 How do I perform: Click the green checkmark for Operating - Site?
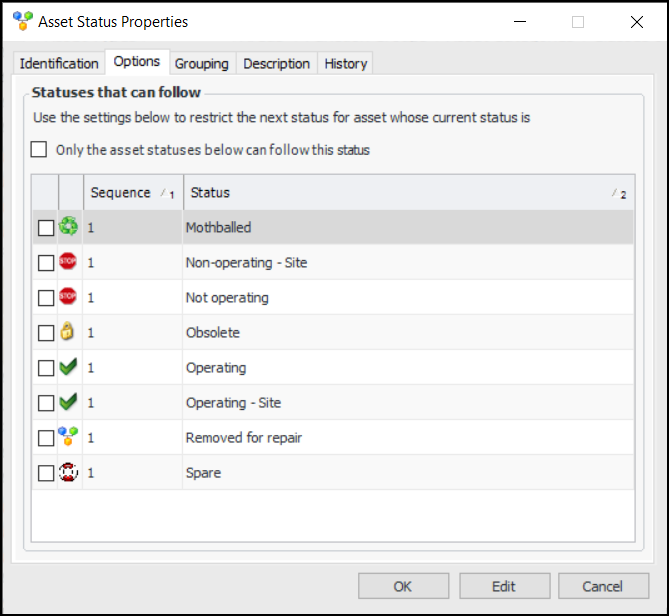pyautogui.click(x=68, y=402)
